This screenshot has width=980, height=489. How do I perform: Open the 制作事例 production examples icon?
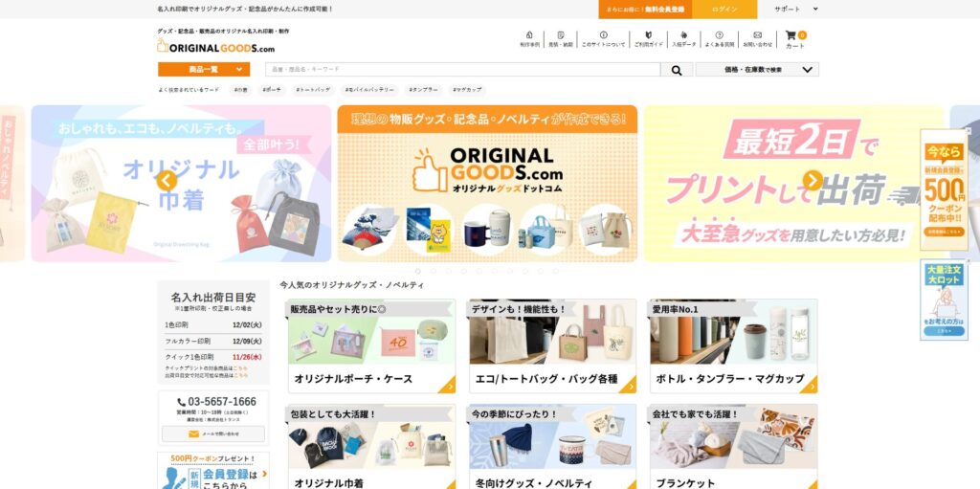529,39
